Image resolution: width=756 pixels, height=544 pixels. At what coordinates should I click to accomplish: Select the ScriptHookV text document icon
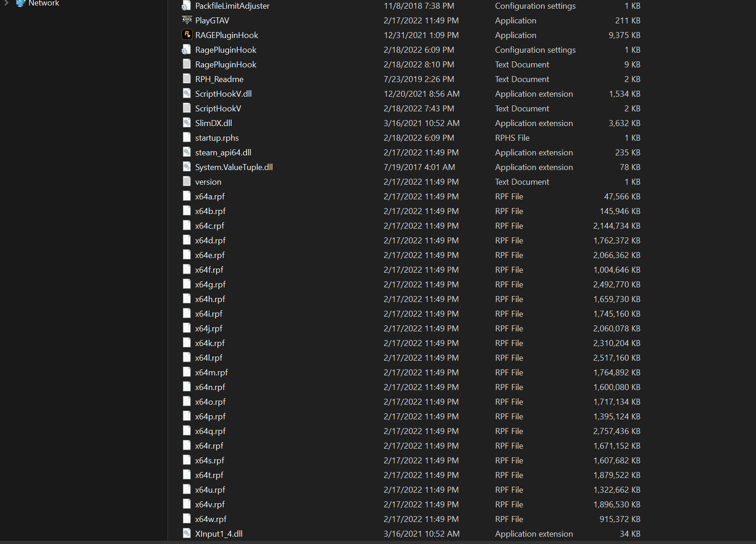(187, 108)
